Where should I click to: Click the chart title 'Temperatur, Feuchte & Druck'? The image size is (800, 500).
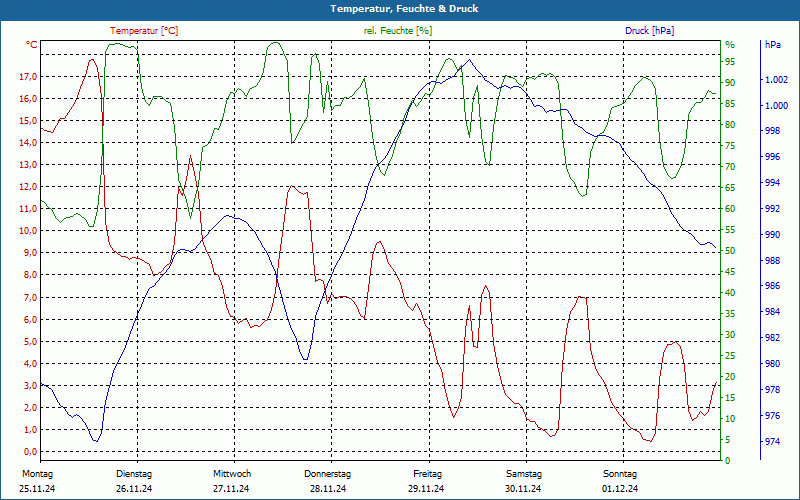404,9
